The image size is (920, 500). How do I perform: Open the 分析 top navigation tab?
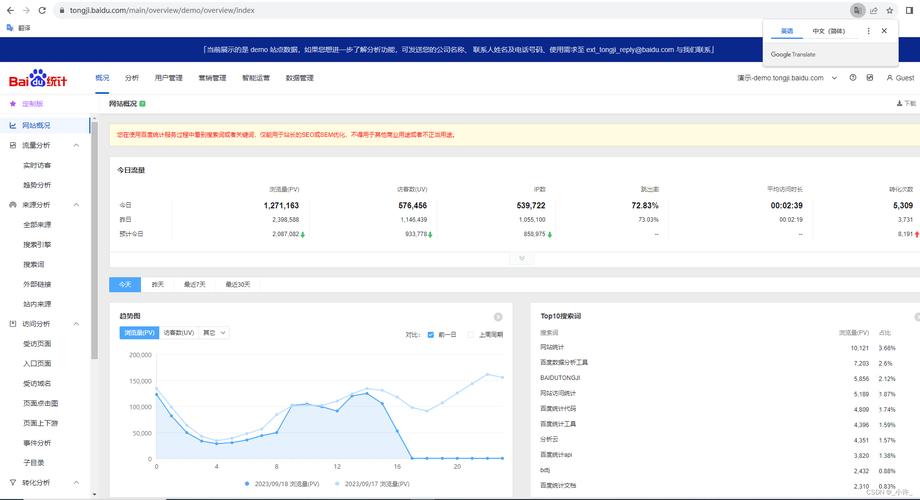pos(132,78)
